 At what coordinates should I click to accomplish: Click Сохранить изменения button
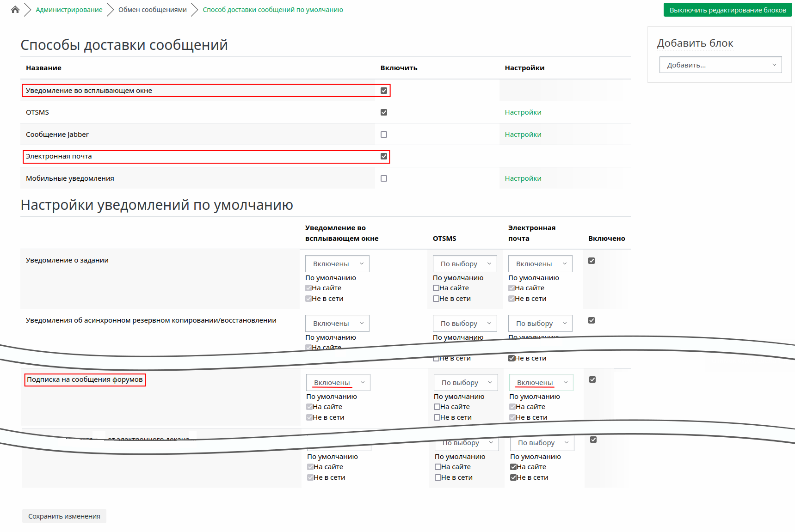(x=64, y=516)
